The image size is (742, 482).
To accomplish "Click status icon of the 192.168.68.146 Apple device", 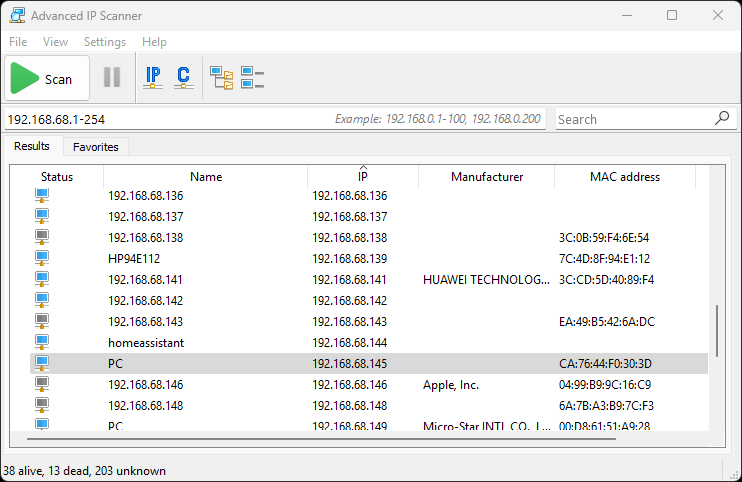I will pos(42,384).
